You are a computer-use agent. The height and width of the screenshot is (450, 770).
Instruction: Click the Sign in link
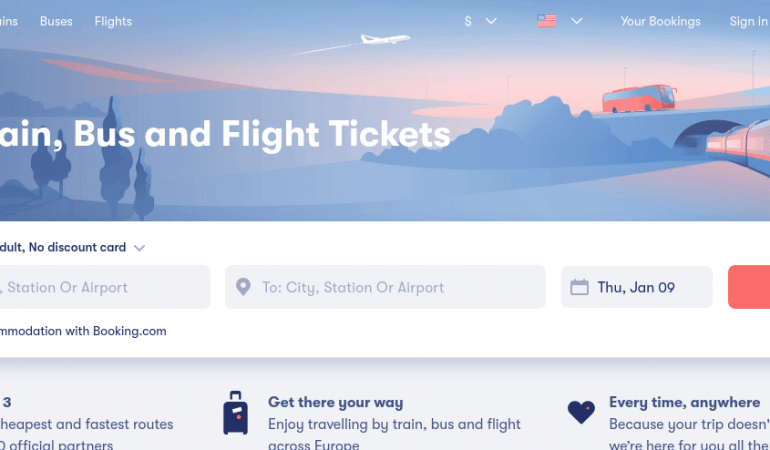(x=748, y=21)
